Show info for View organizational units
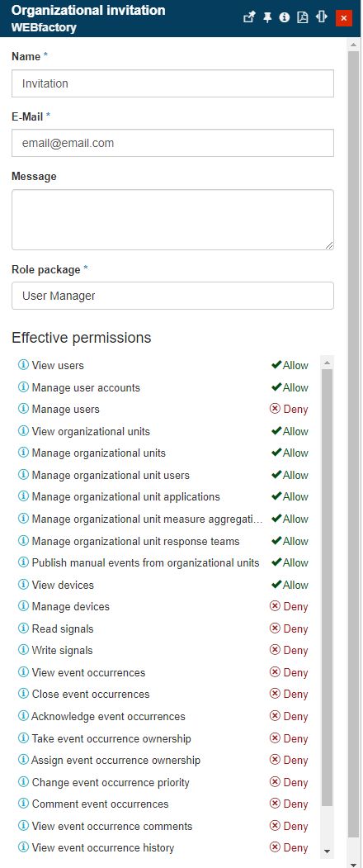Viewport: 363px width, 868px height. [23, 430]
